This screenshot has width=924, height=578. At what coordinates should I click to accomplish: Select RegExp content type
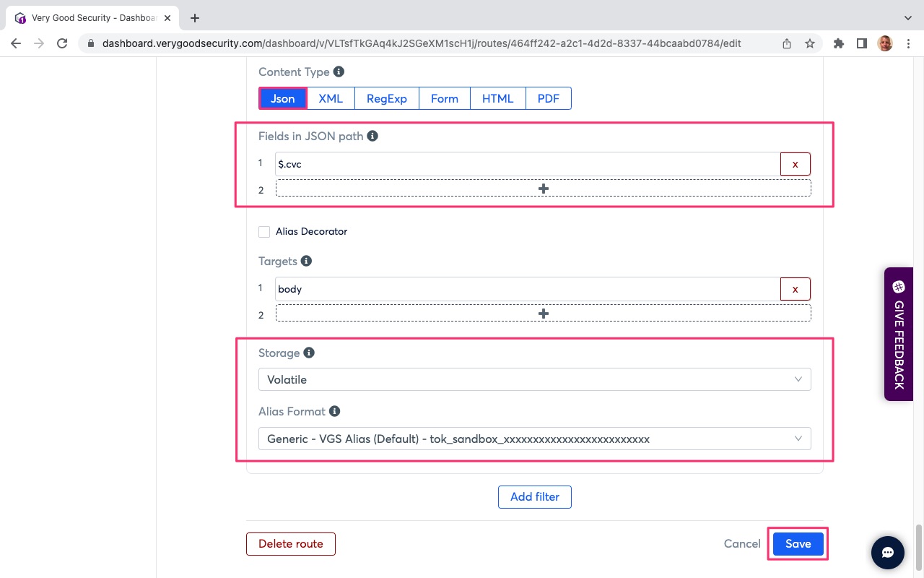click(x=387, y=98)
